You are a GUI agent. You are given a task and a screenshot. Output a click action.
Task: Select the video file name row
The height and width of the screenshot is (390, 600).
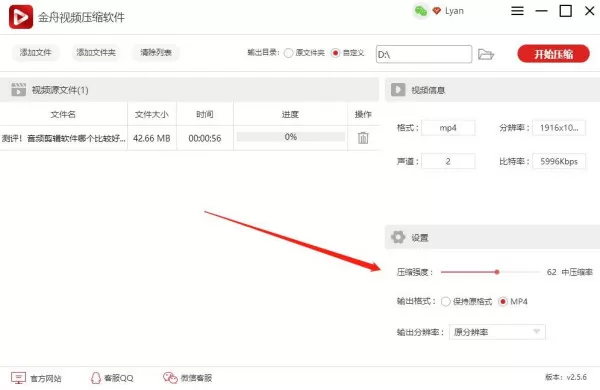(x=64, y=138)
